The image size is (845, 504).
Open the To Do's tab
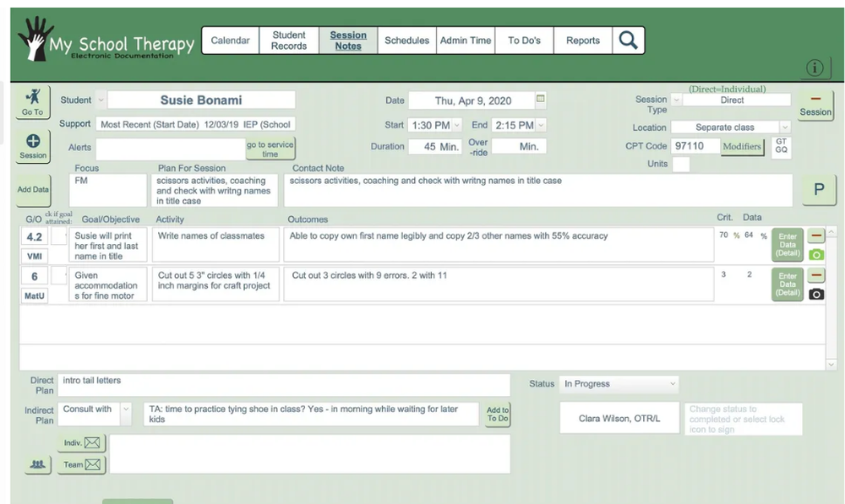(525, 41)
